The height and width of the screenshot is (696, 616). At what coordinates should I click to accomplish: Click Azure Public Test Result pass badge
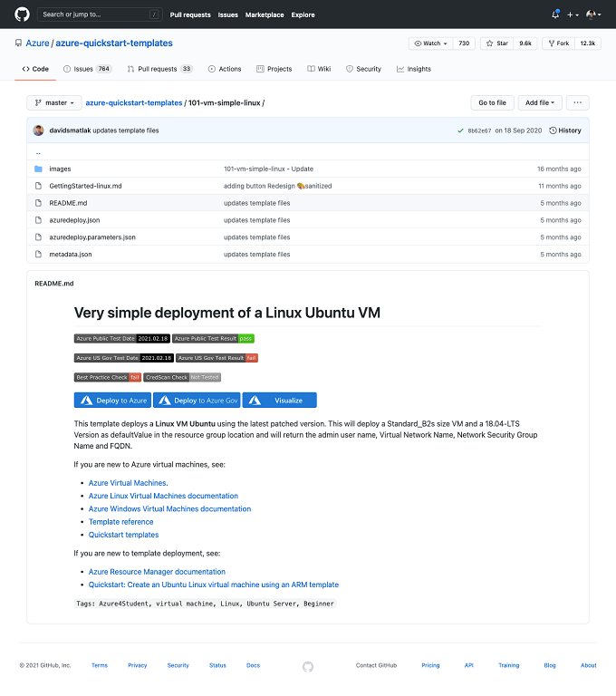pos(213,338)
